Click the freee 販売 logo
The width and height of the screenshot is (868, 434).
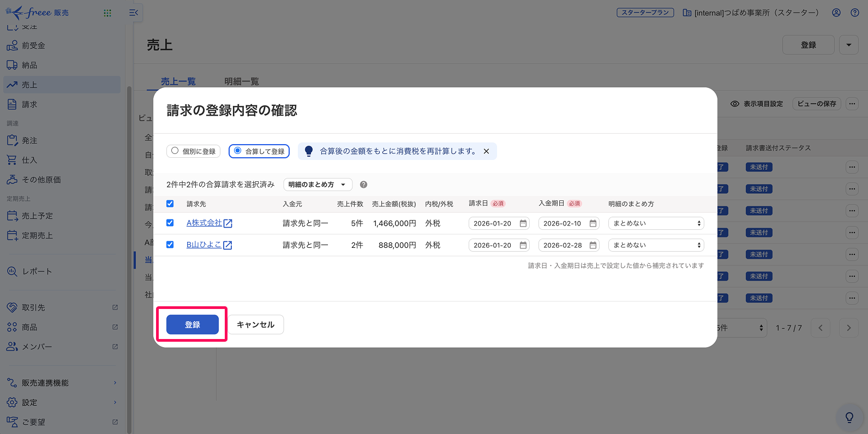tap(37, 12)
